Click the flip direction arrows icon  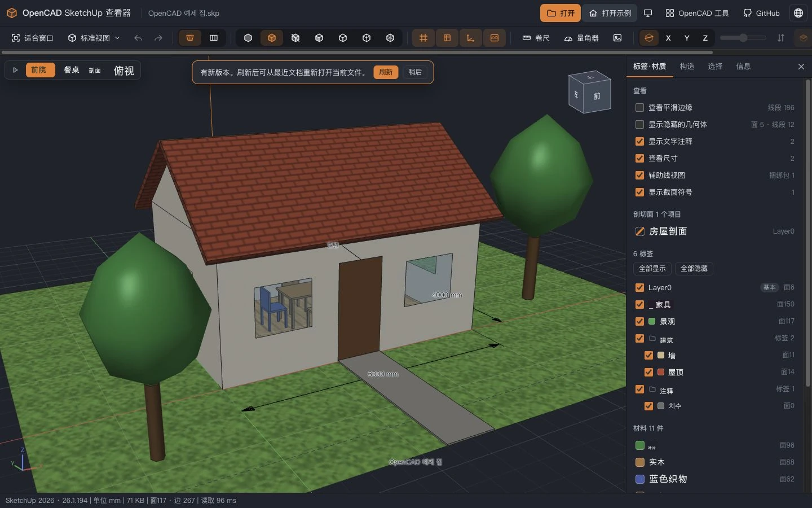pyautogui.click(x=781, y=38)
